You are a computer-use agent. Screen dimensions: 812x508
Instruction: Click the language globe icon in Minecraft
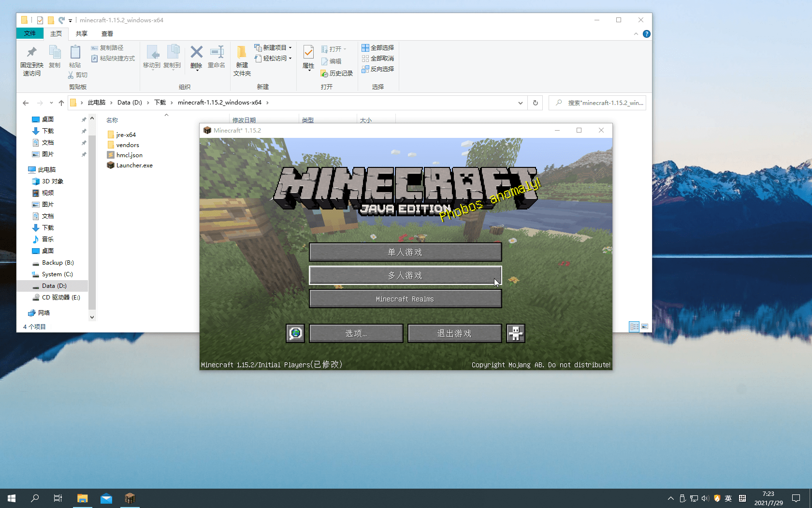click(x=295, y=333)
